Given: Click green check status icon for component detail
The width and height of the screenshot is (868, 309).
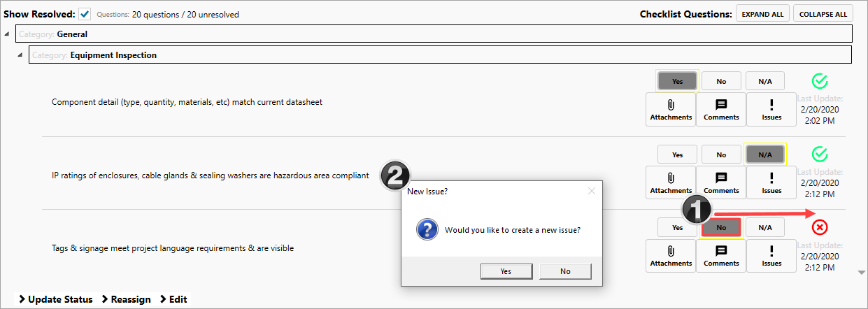Looking at the screenshot, I should (820, 81).
